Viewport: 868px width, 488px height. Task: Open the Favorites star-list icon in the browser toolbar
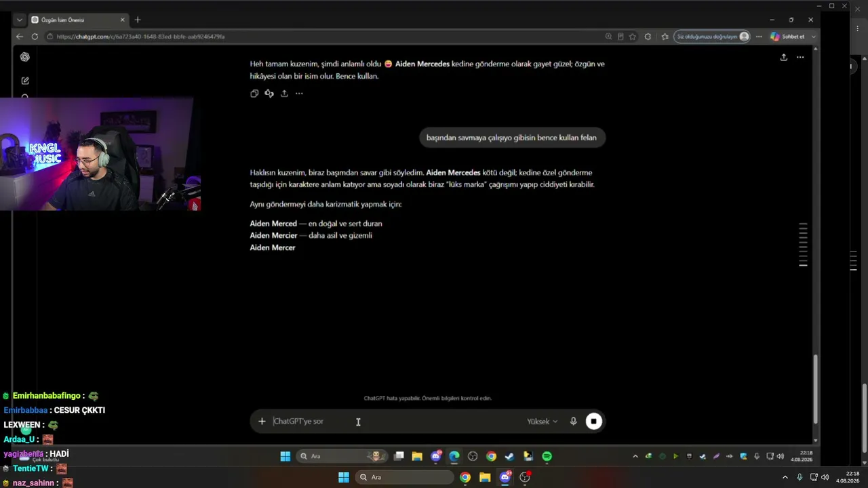(x=665, y=37)
